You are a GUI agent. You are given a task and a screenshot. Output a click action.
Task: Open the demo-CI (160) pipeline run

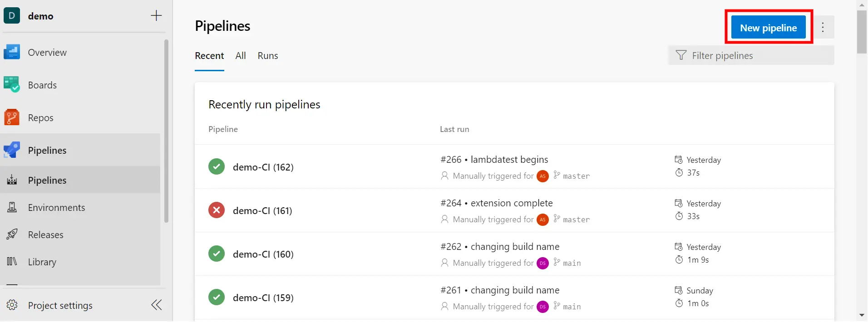pos(263,254)
